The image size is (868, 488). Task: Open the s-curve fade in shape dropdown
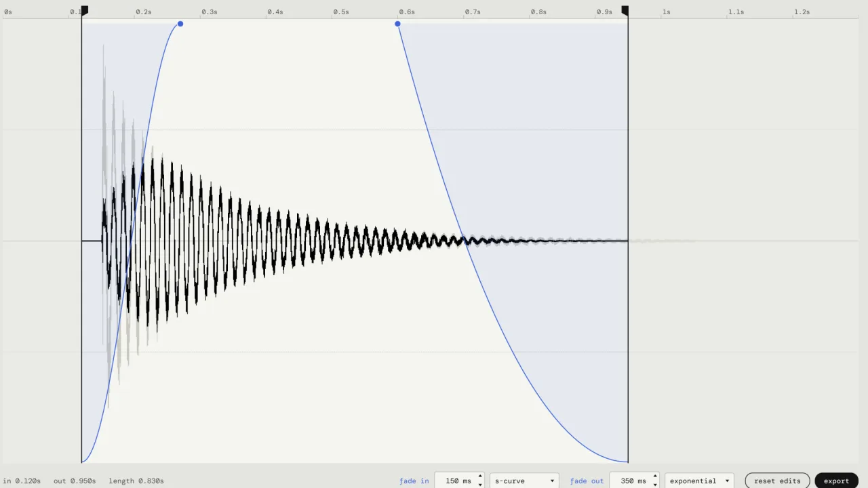(x=524, y=481)
